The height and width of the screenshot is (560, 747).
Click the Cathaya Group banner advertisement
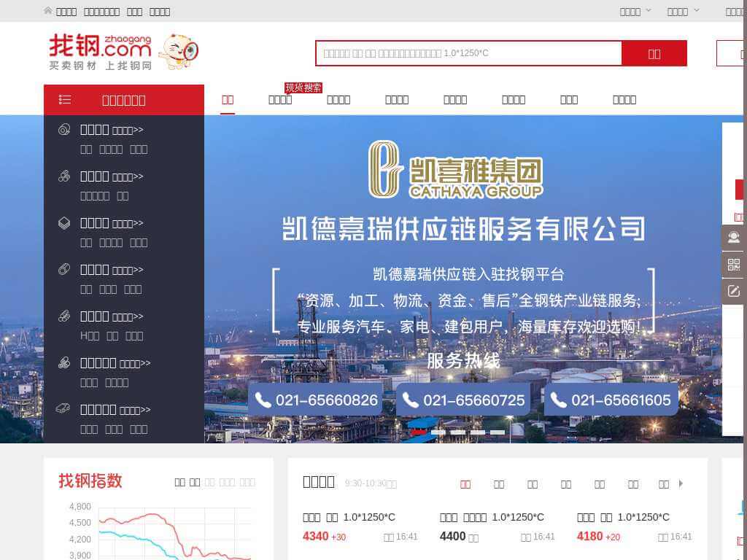point(463,279)
